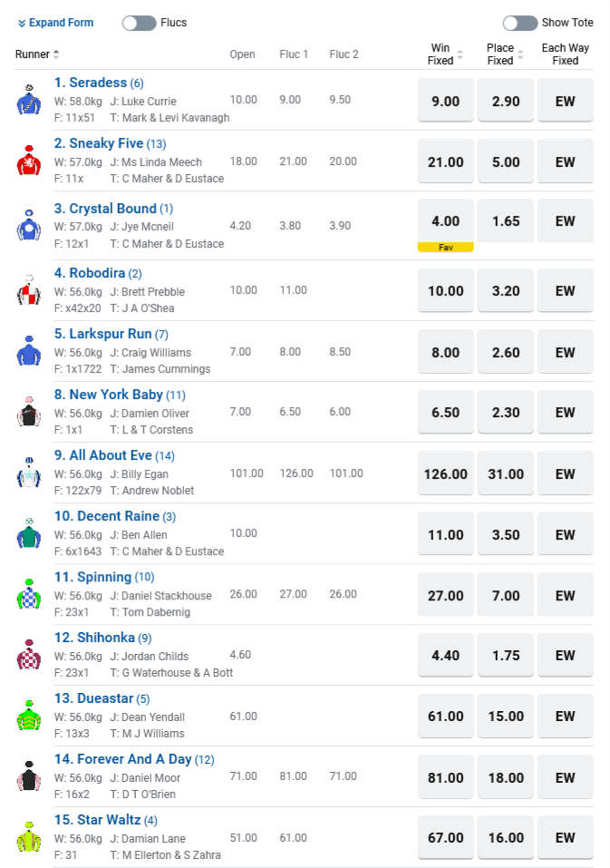This screenshot has width=610, height=868.
Task: Select Crystal Bound win odds 4.00
Action: pos(446,221)
